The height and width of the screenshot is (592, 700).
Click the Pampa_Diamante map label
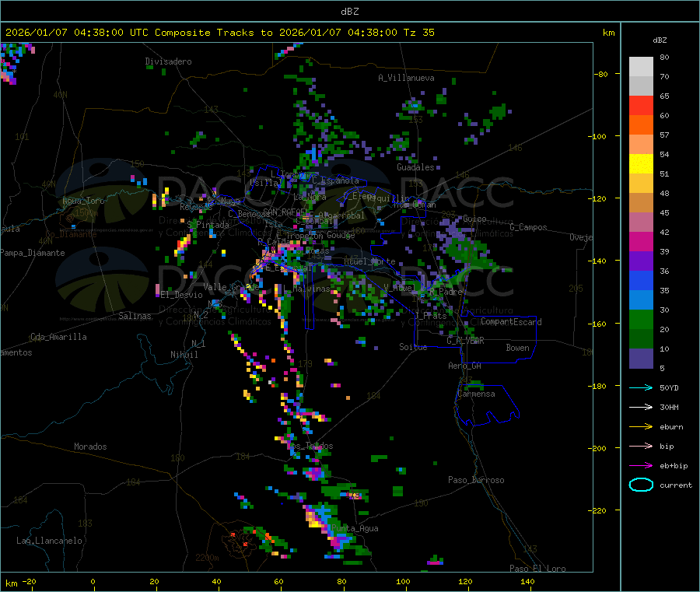coord(33,253)
